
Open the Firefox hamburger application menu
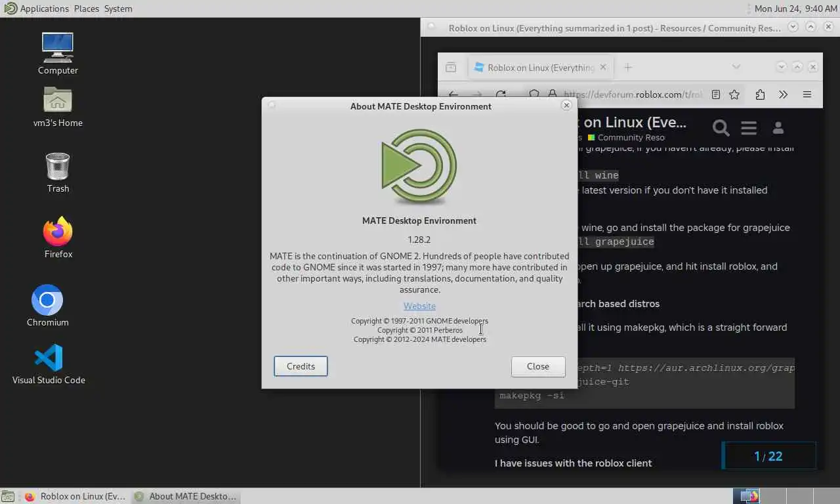point(807,94)
